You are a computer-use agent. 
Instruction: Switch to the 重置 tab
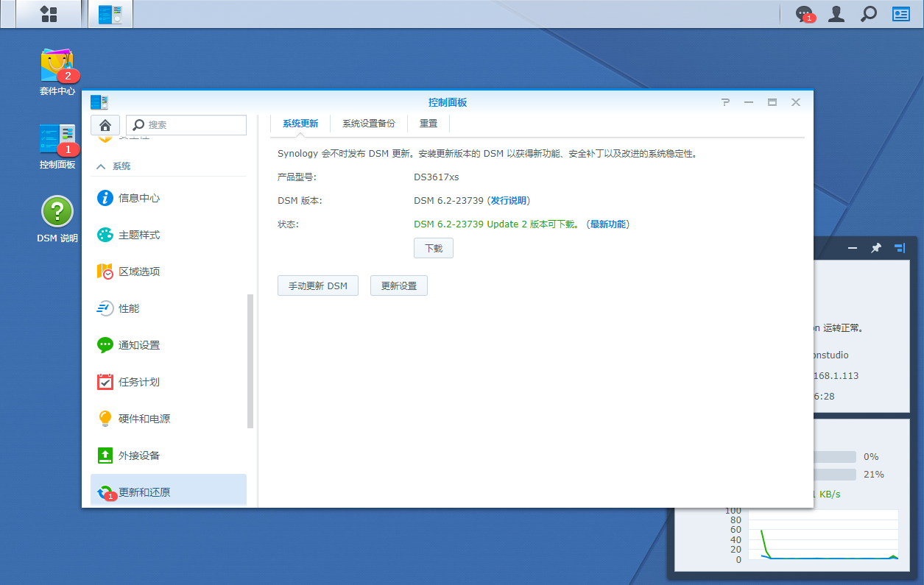[x=428, y=123]
